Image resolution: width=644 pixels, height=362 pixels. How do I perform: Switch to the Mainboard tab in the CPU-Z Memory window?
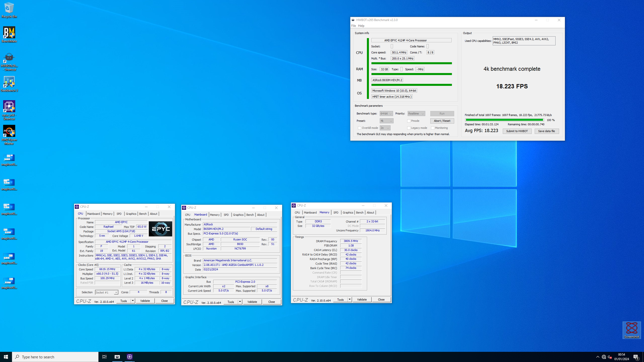point(310,213)
